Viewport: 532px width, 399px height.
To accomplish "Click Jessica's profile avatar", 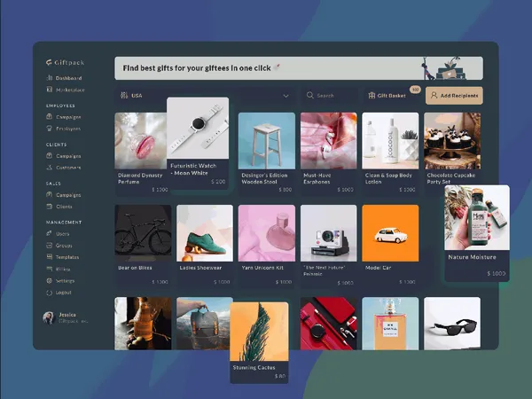I will point(49,318).
